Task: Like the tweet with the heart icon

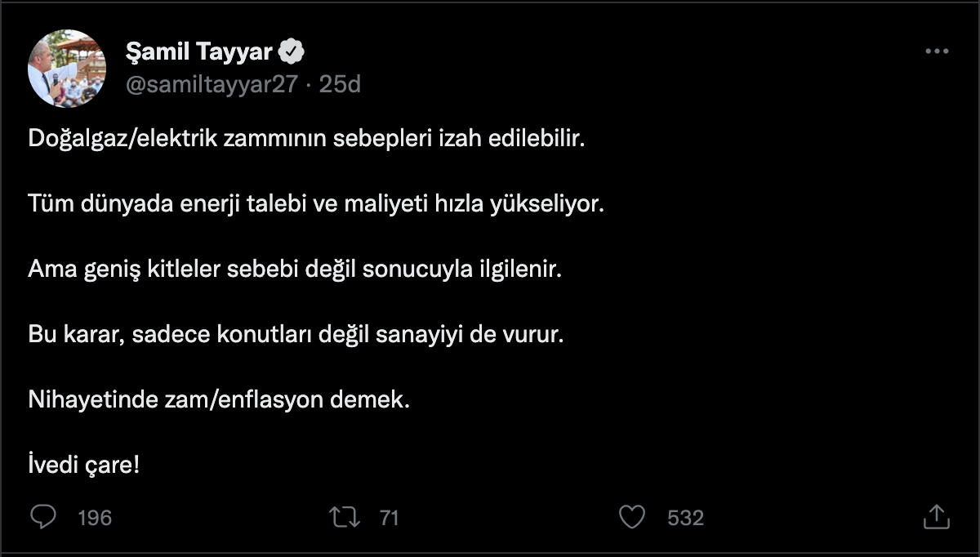Action: [632, 516]
